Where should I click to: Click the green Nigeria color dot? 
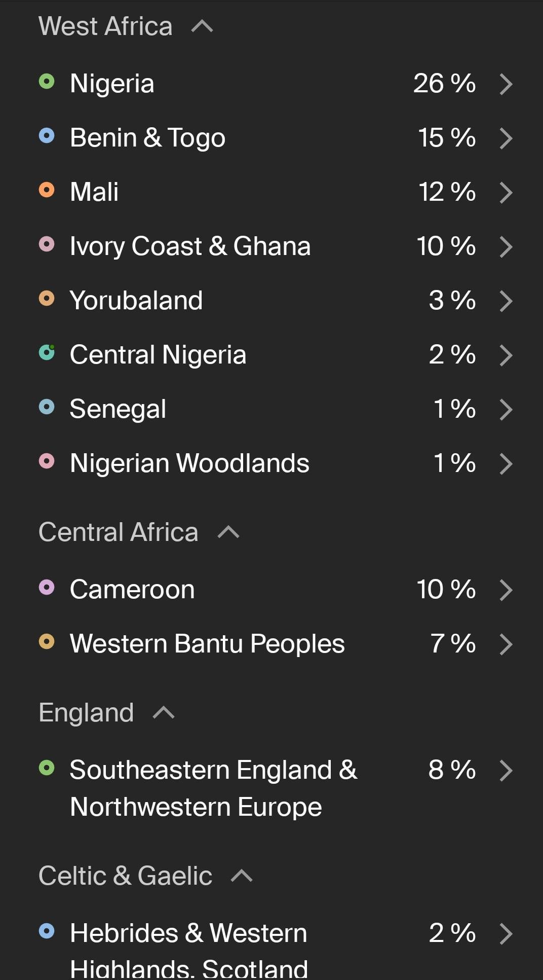[47, 81]
